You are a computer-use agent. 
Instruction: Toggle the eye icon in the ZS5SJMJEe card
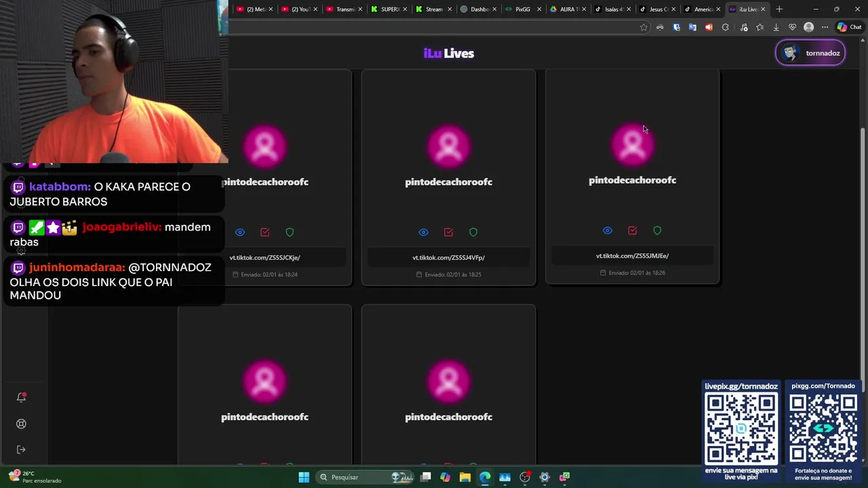[x=608, y=230]
